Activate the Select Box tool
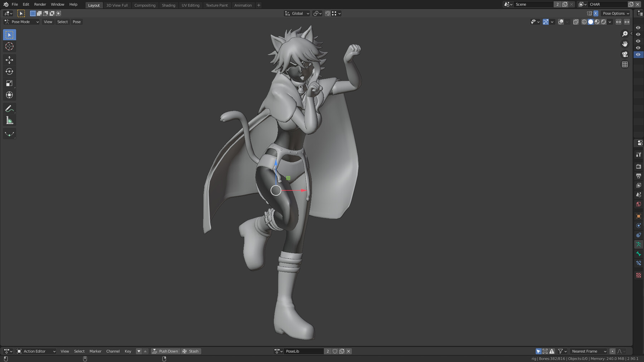This screenshot has height=362, width=644. [x=9, y=35]
